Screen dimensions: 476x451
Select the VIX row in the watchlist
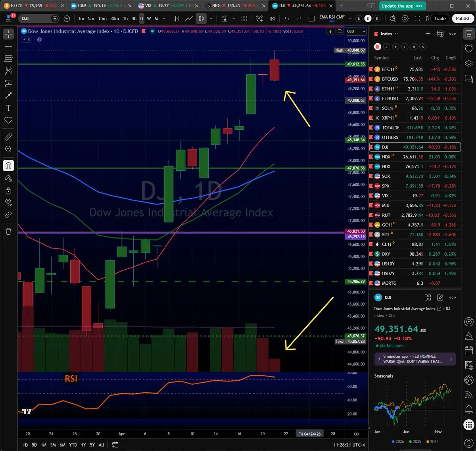415,196
